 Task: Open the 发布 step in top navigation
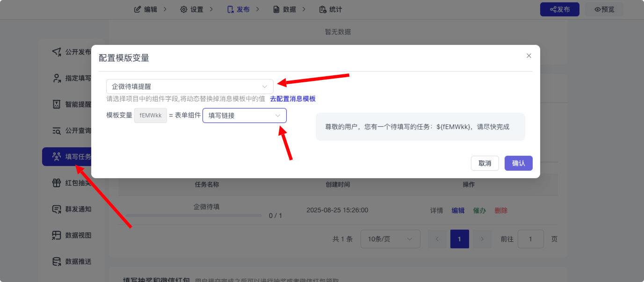tap(239, 9)
